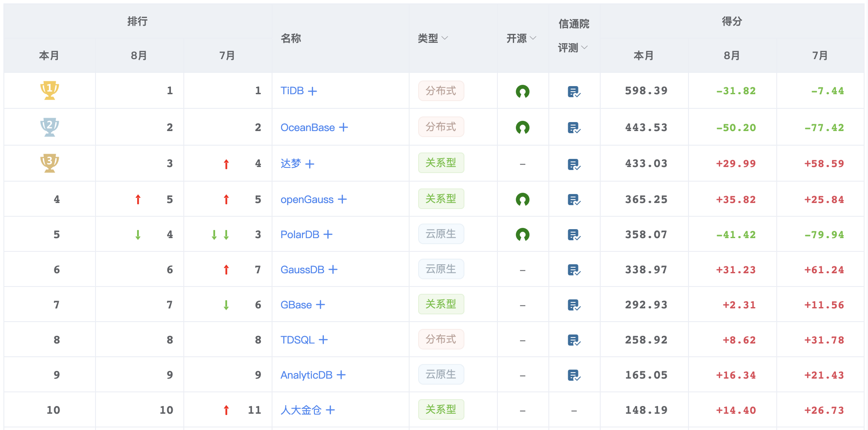This screenshot has height=430, width=868.
Task: Click the 分布式 tag in OceanBase row
Action: 441,127
